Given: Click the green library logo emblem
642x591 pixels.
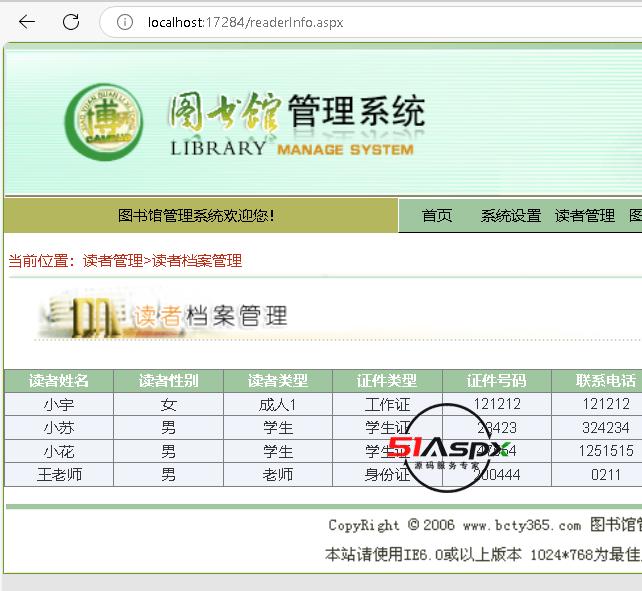Looking at the screenshot, I should click(104, 122).
